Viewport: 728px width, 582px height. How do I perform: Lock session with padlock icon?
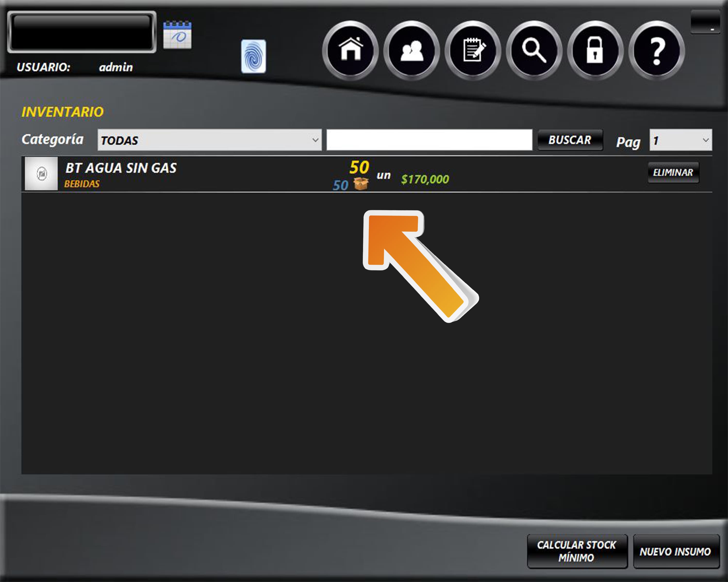coord(595,51)
